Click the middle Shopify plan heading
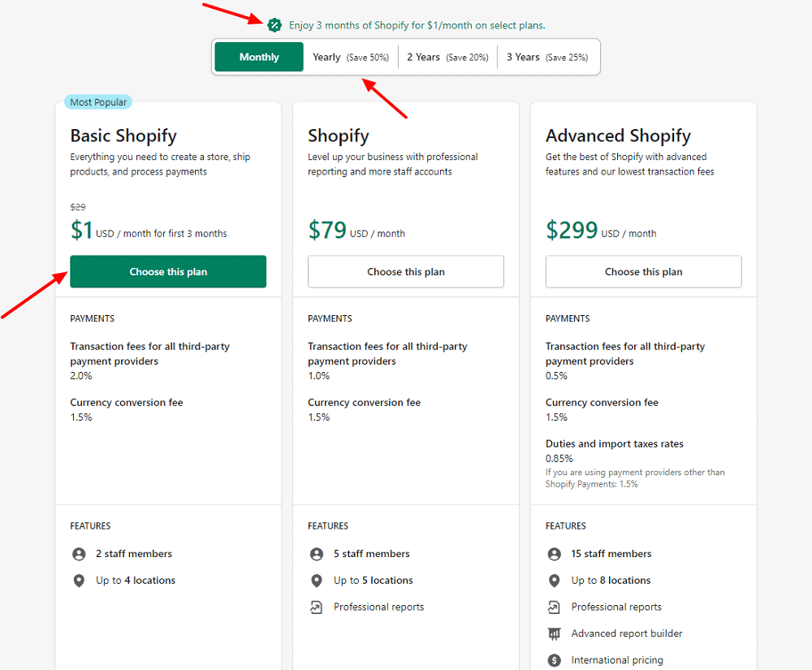The image size is (812, 670). (339, 136)
